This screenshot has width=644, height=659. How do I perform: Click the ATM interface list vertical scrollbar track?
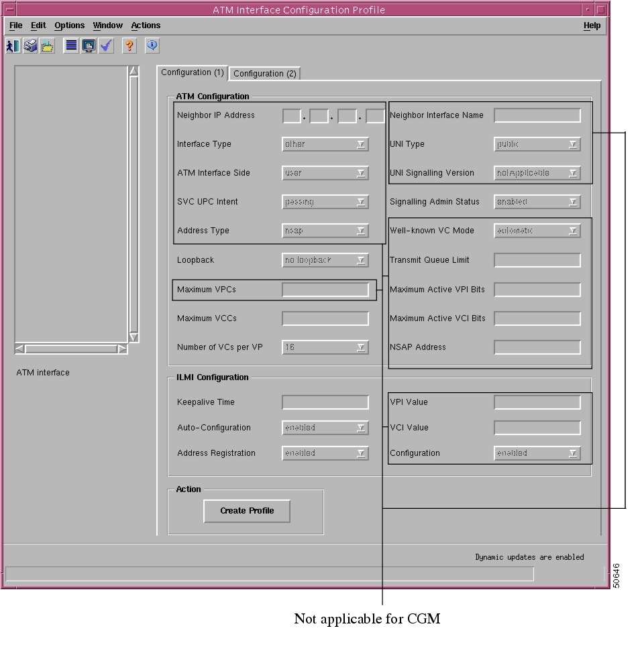tap(133, 204)
